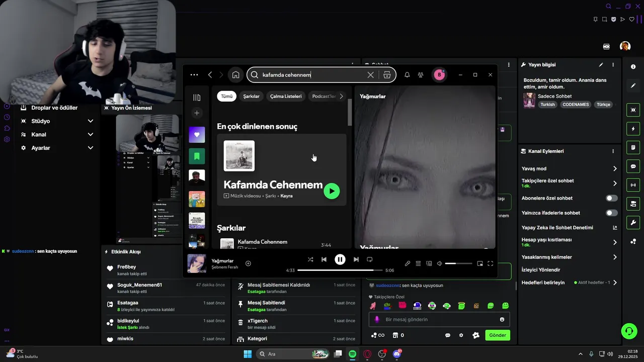644x362 pixels.
Task: Skip to next track in Spotify
Action: tap(356, 259)
